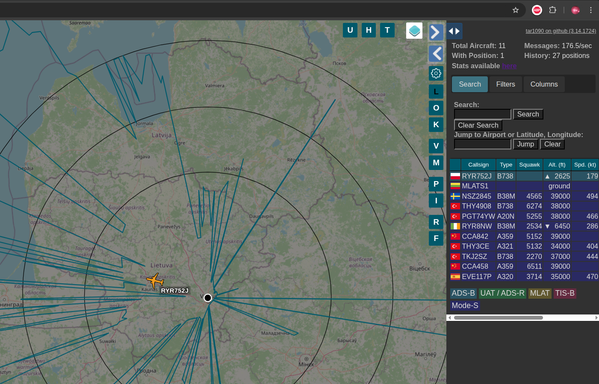The width and height of the screenshot is (599, 384).
Task: Sort table by Callsign column header
Action: coord(478,165)
